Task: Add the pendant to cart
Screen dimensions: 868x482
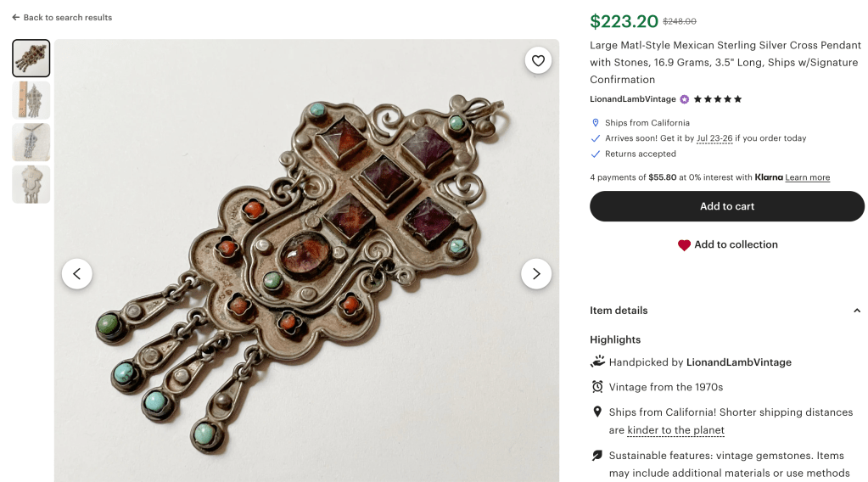Action: [x=726, y=206]
